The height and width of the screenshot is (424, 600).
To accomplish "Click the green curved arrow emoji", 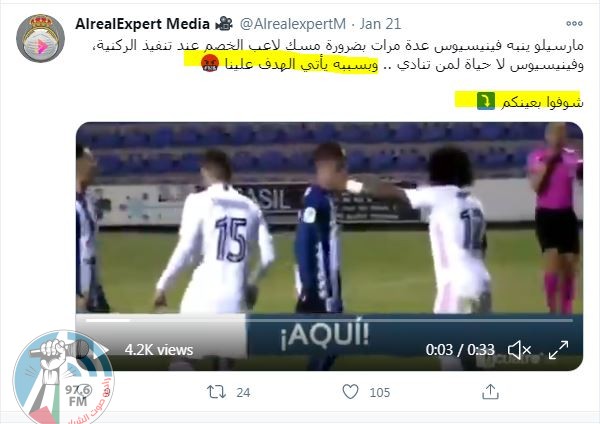I will coord(486,101).
